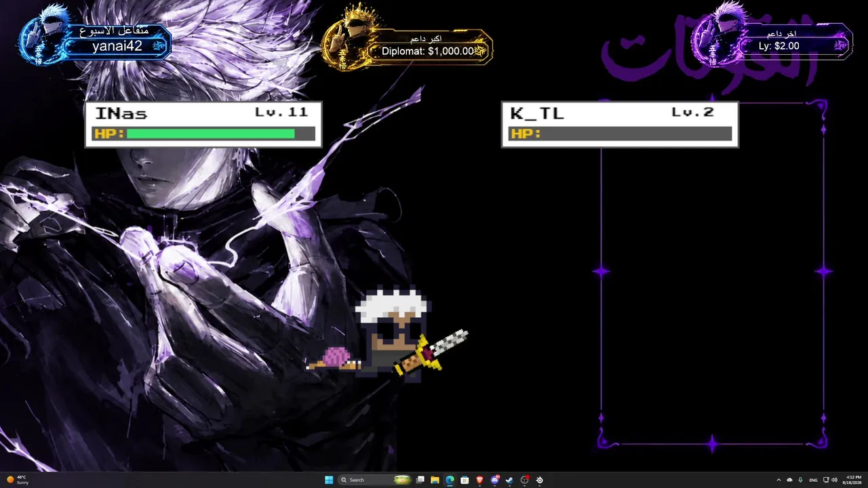This screenshot has width=868, height=488.
Task: Open Steam from the taskbar
Action: (509, 480)
